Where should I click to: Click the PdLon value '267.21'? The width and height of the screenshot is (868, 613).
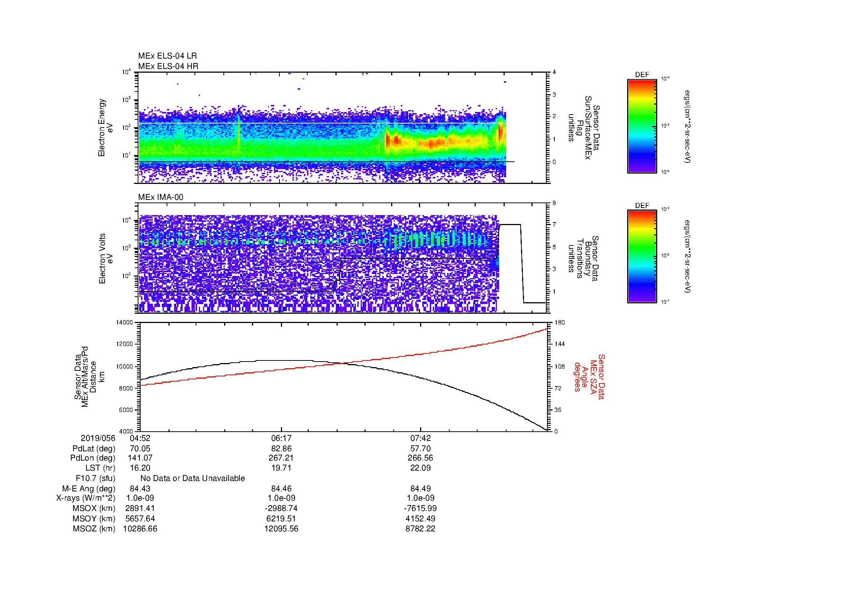coord(281,458)
